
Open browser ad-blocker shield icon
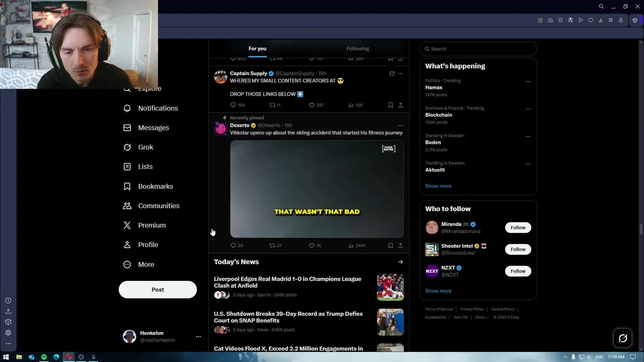(x=560, y=20)
